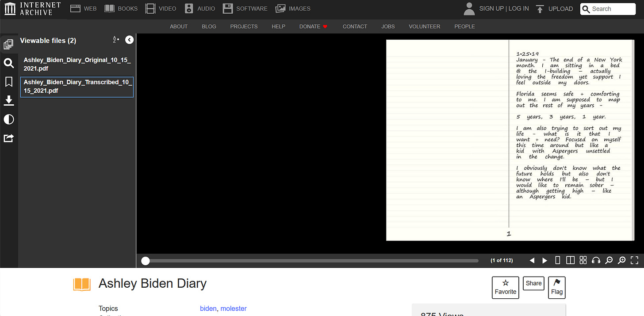Open the search-inside sidebar icon
The image size is (644, 316).
coord(8,63)
